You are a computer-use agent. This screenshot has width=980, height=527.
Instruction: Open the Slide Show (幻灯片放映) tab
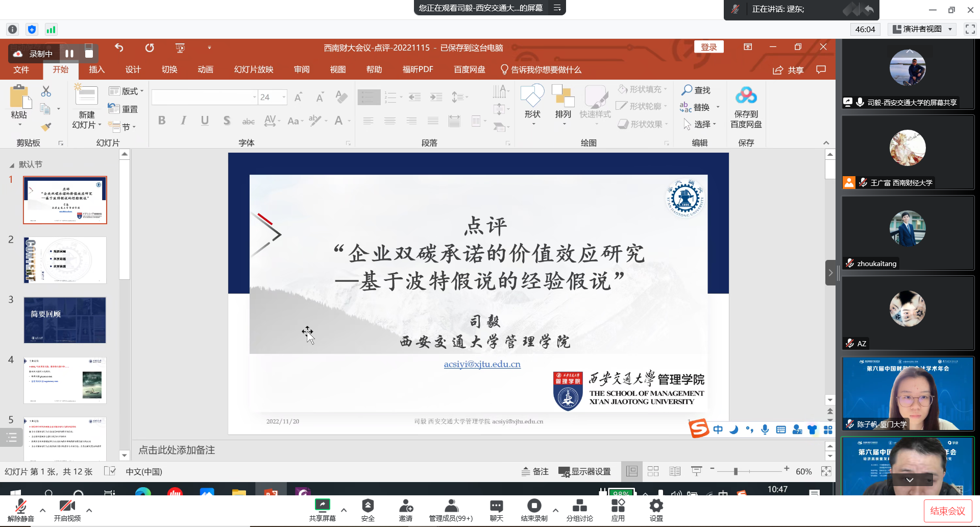(x=254, y=69)
